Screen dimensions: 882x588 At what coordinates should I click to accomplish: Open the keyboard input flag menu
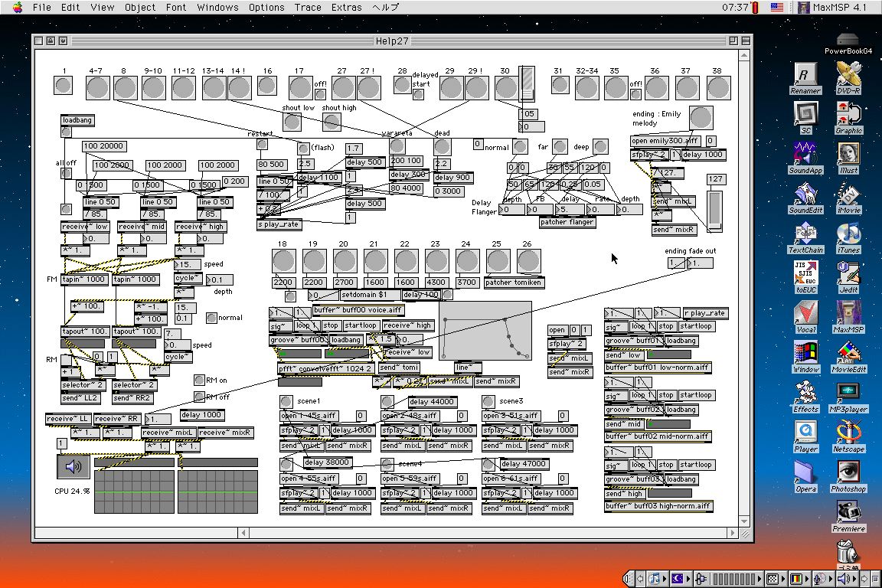(x=777, y=8)
